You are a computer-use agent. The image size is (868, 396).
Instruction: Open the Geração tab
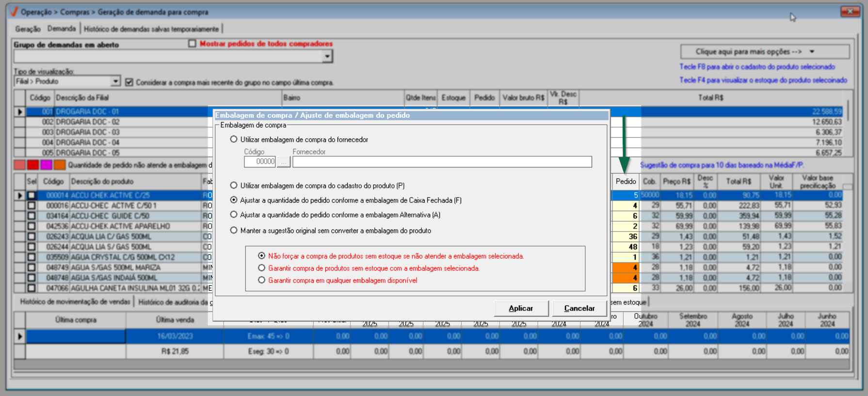[x=28, y=29]
